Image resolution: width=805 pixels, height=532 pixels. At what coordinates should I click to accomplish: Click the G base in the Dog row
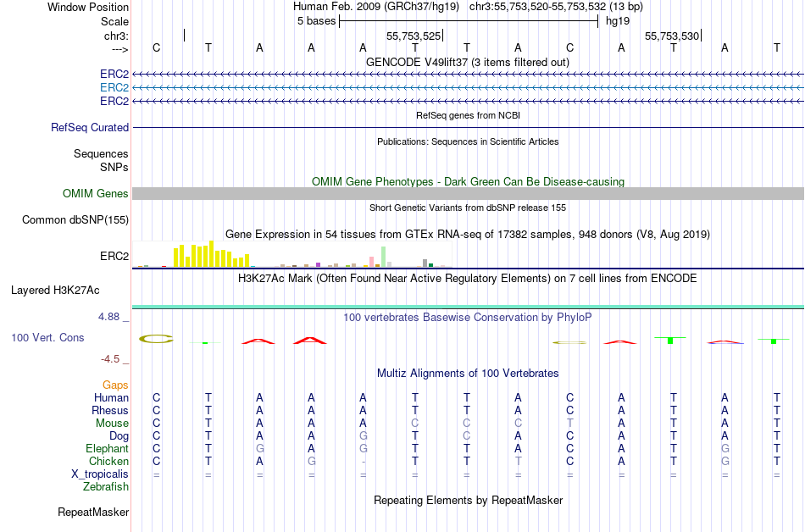coord(363,436)
